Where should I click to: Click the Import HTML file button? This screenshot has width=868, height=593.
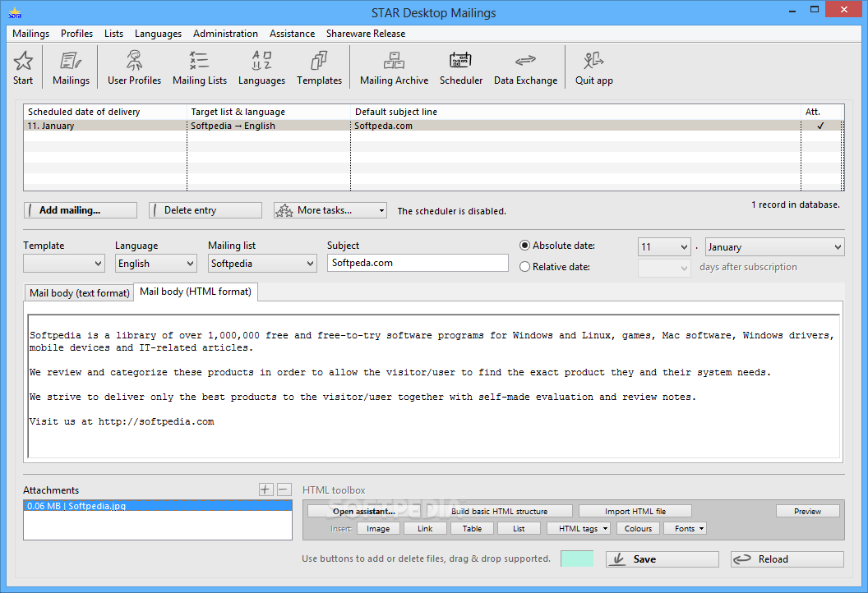635,511
